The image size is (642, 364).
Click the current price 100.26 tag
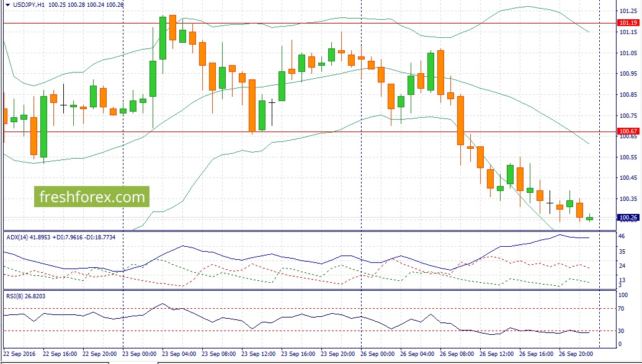coord(628,218)
